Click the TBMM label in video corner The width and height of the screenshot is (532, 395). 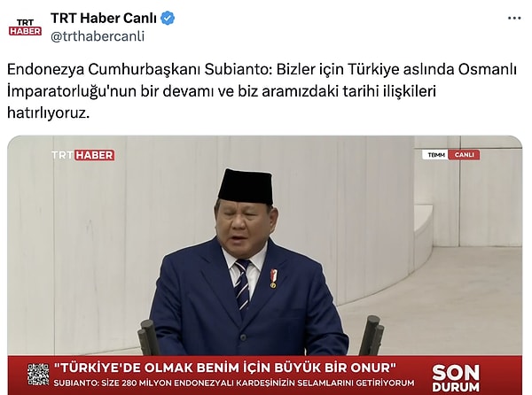[x=435, y=155]
